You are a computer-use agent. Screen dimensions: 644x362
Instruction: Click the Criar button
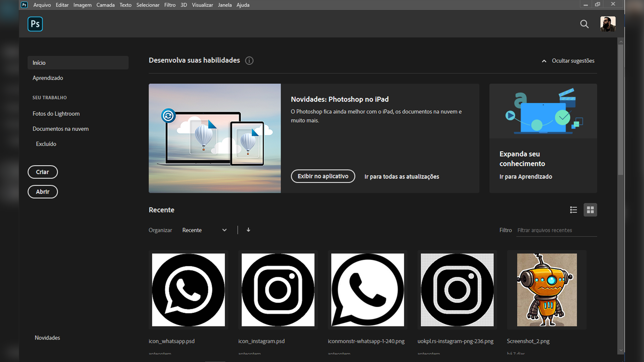pyautogui.click(x=43, y=172)
